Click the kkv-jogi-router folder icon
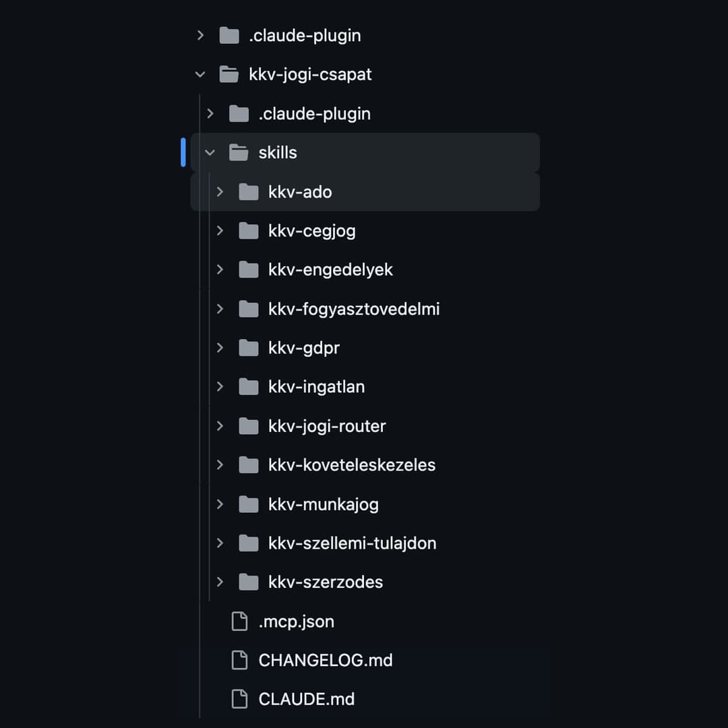The height and width of the screenshot is (728, 728). (x=248, y=425)
